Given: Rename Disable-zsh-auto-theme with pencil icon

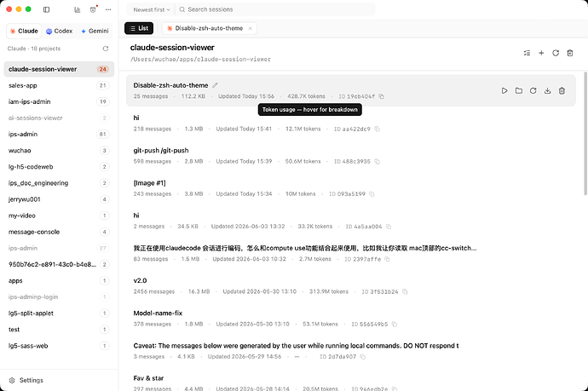Looking at the screenshot, I should tap(215, 85).
